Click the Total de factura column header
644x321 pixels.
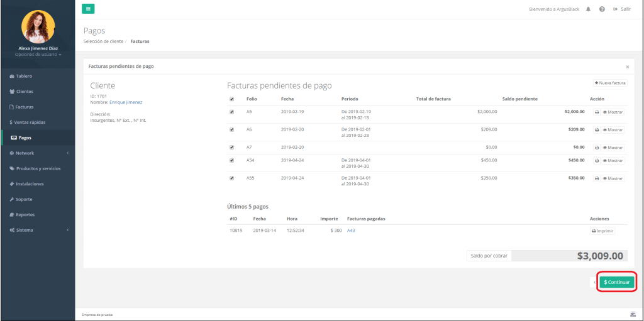(x=433, y=99)
